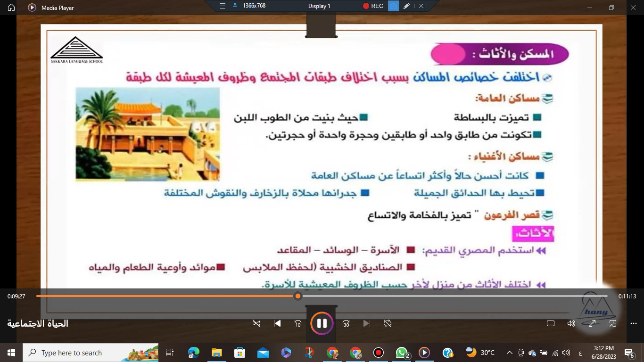Pause the video playback
This screenshot has height=362, width=644.
(322, 323)
